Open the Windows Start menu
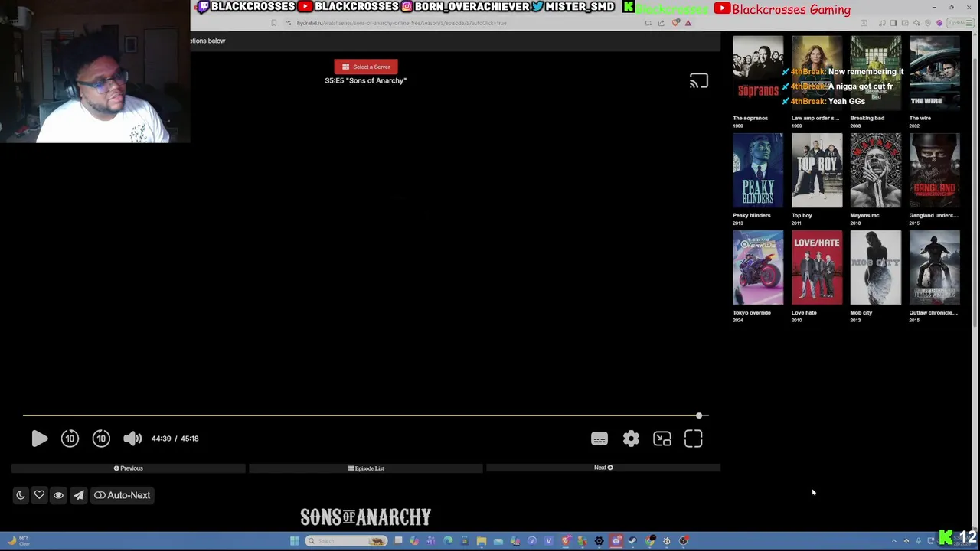The height and width of the screenshot is (551, 980). 294,541
